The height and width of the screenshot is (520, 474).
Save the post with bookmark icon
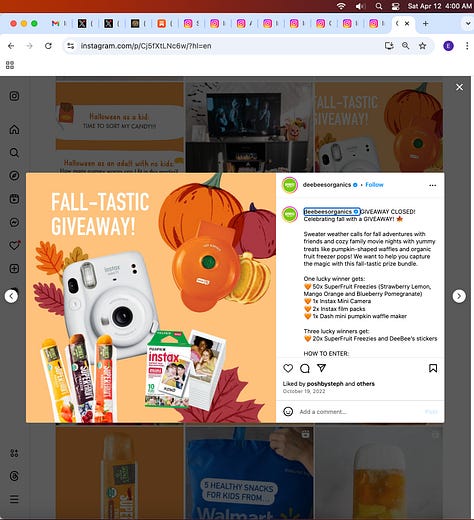(433, 368)
